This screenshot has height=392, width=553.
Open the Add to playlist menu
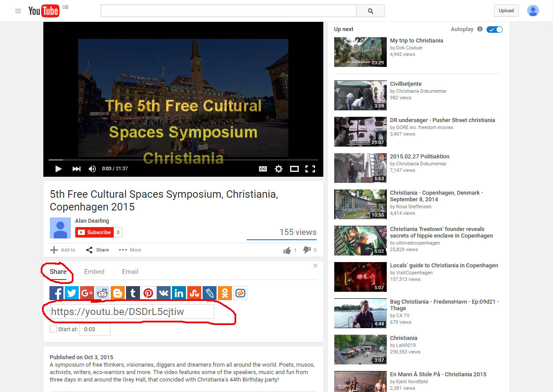[63, 250]
